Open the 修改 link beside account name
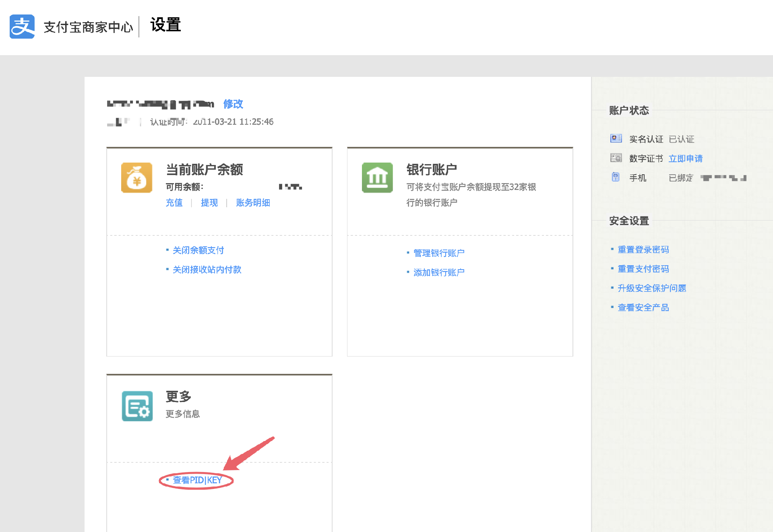This screenshot has width=773, height=532. 233,104
